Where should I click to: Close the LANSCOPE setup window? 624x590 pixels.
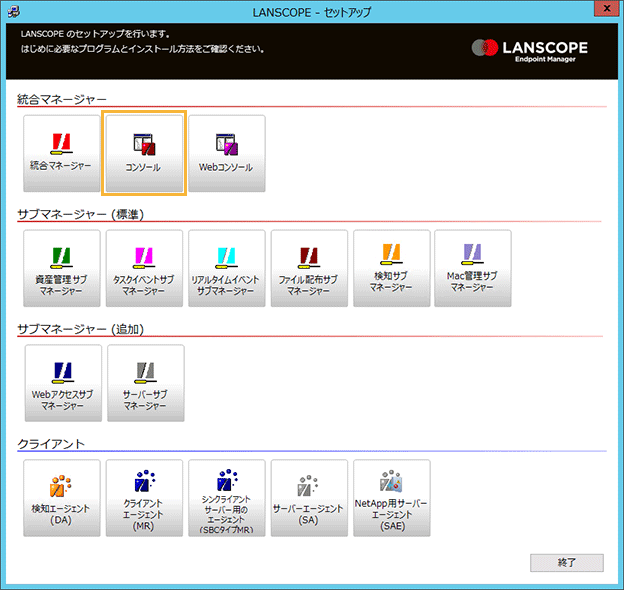(606, 9)
